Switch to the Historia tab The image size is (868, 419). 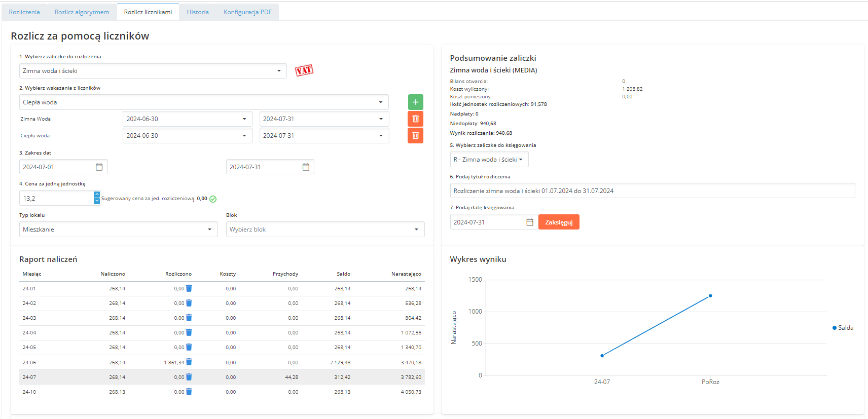(x=198, y=12)
